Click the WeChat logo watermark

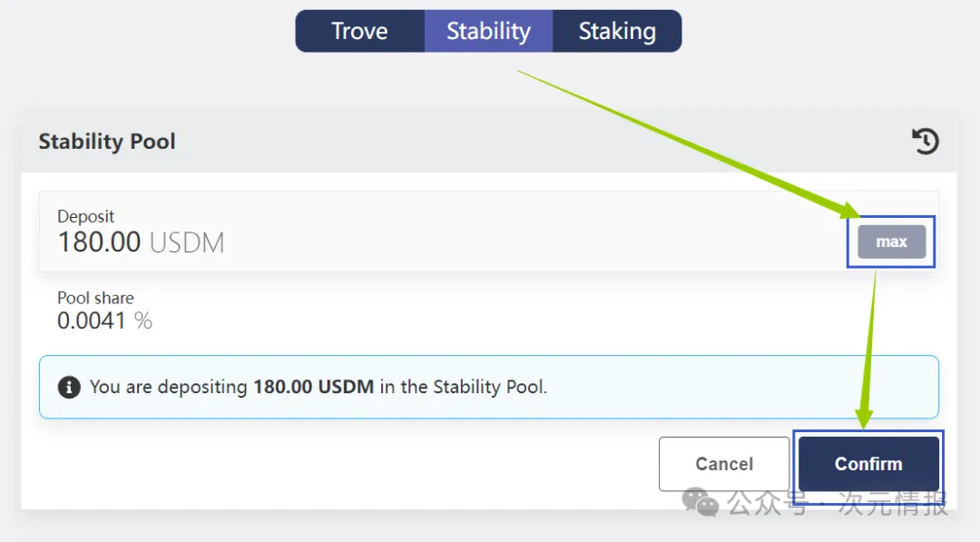pyautogui.click(x=701, y=501)
